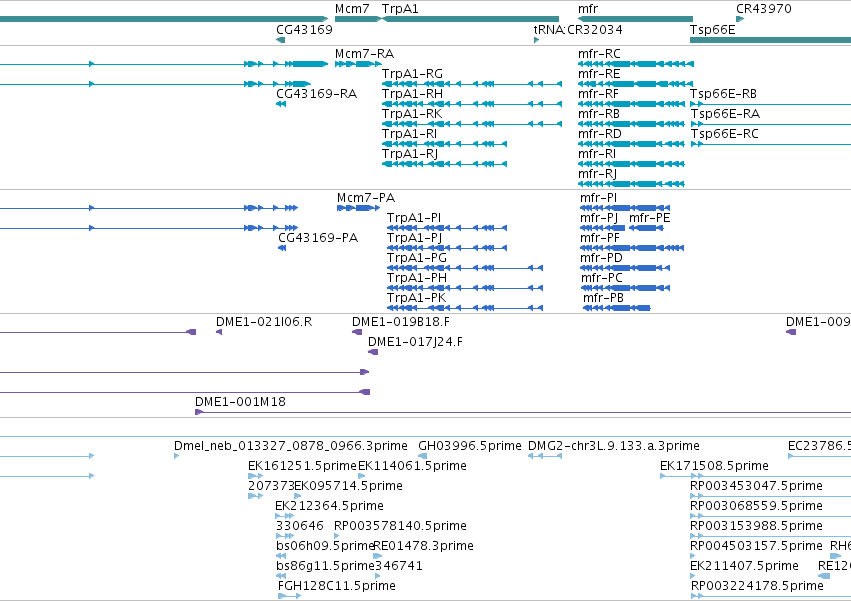The height and width of the screenshot is (601, 851).
Task: Click the CG43169-PA protein label
Action: coord(318,238)
